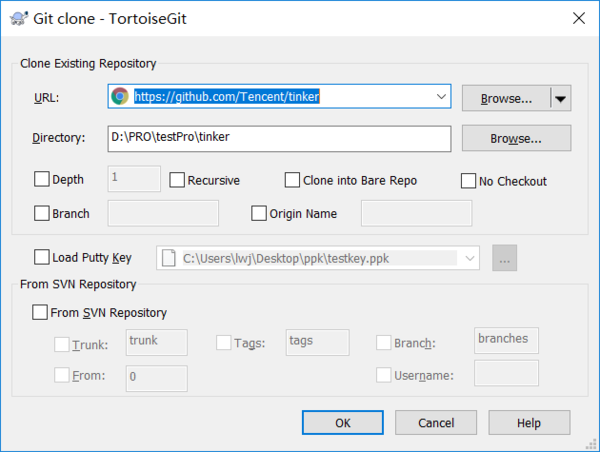Click the Cancel button

pos(436,423)
